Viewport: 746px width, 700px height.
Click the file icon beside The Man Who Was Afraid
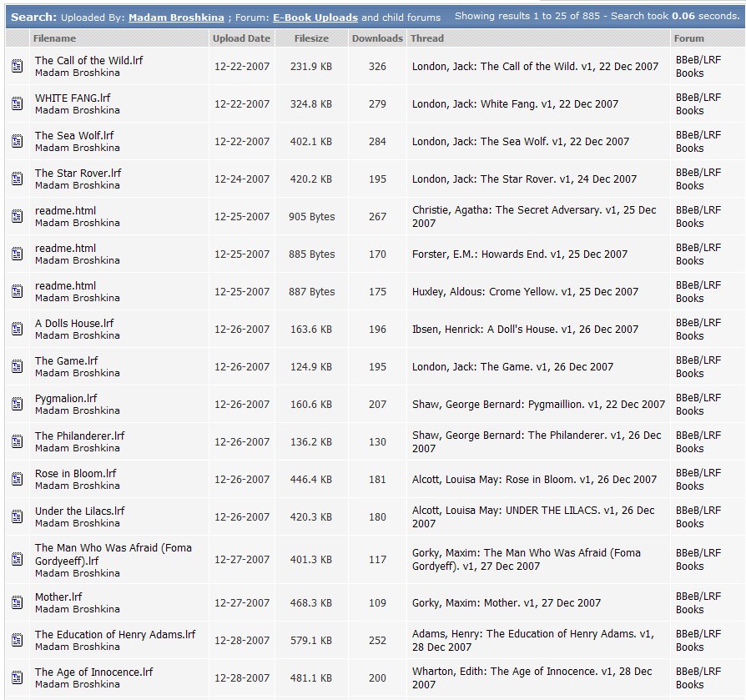pos(18,559)
